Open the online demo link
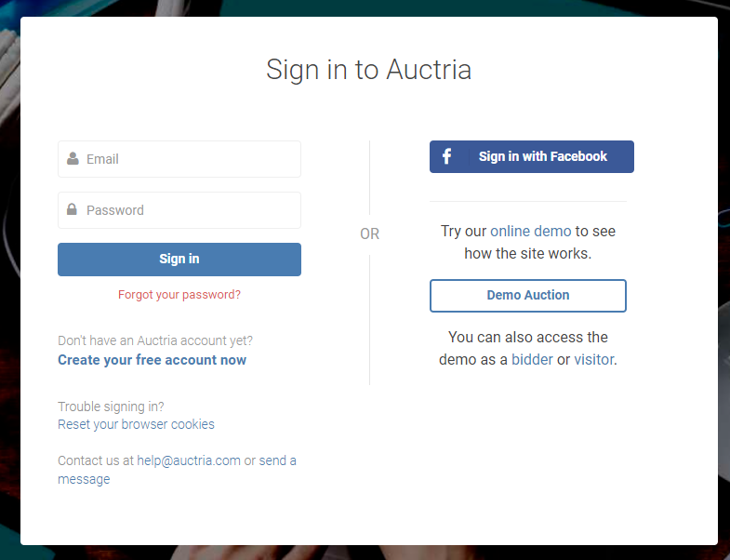Screen dimensions: 730x560 530,231
